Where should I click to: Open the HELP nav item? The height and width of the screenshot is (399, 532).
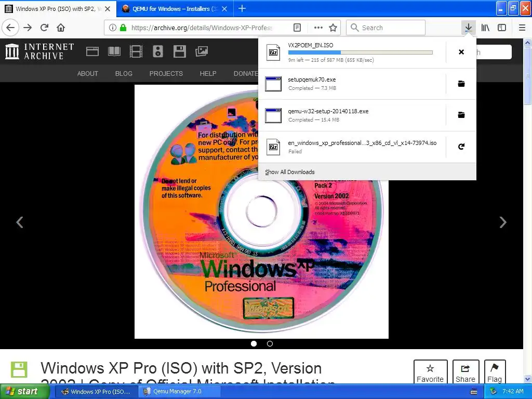click(x=208, y=74)
